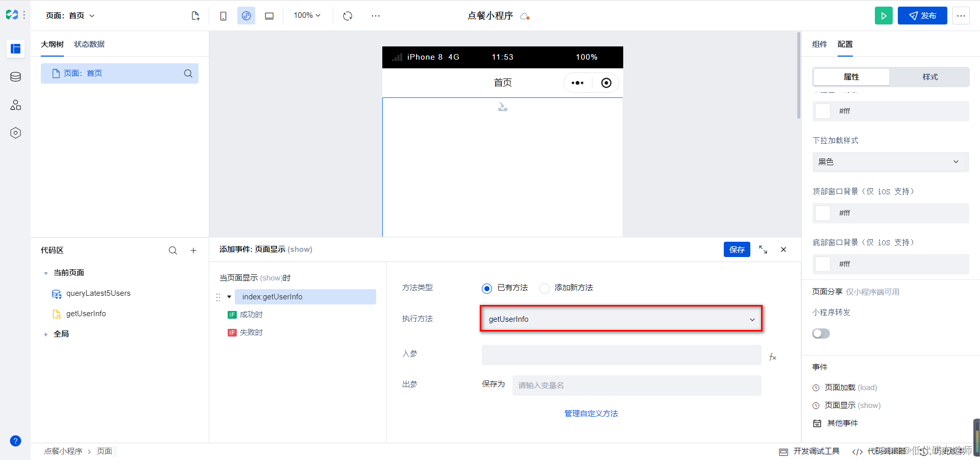Click the cloud sync status icon
The width and height of the screenshot is (980, 460).
tap(525, 16)
